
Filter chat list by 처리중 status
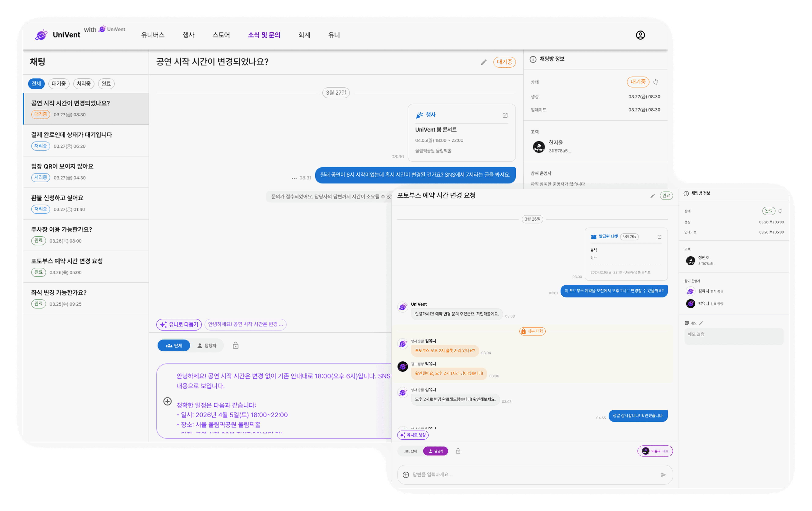pos(83,84)
